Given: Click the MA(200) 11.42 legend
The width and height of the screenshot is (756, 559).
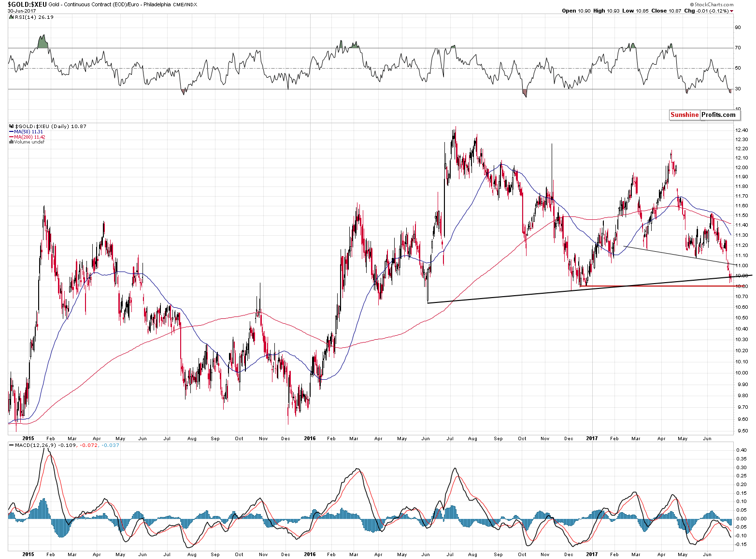Looking at the screenshot, I should (29, 137).
